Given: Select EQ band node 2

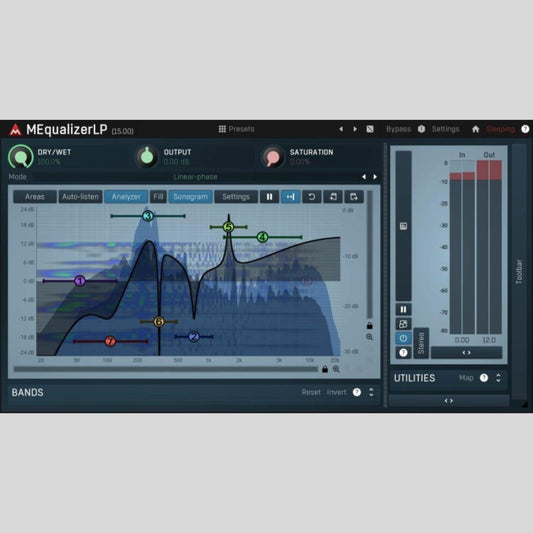Looking at the screenshot, I should point(194,337).
